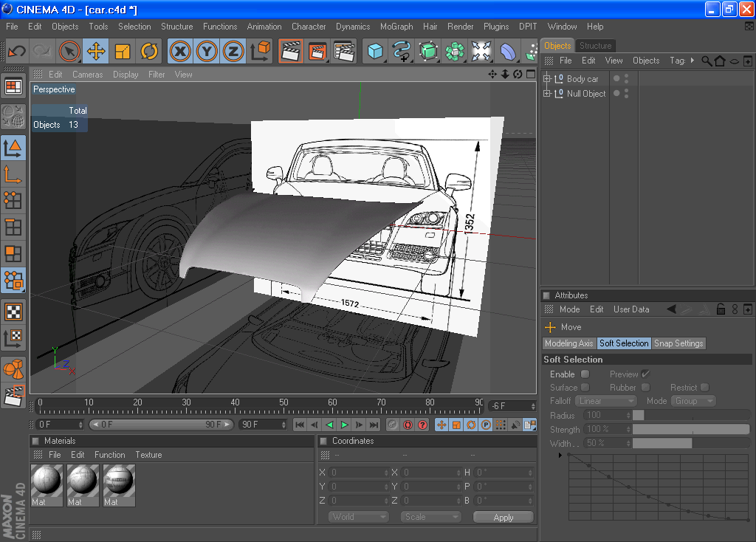Select the Texture tool checker icon
The width and height of the screenshot is (756, 542).
[x=13, y=312]
